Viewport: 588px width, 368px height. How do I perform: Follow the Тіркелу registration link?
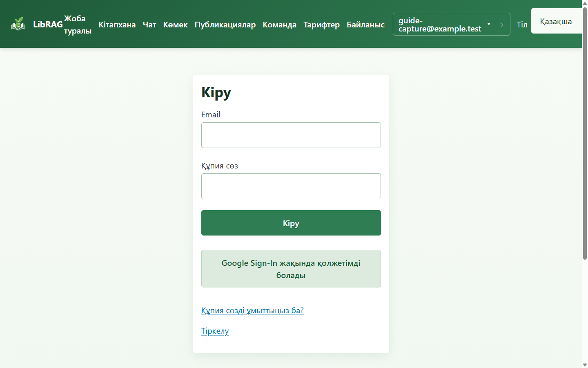tap(215, 331)
